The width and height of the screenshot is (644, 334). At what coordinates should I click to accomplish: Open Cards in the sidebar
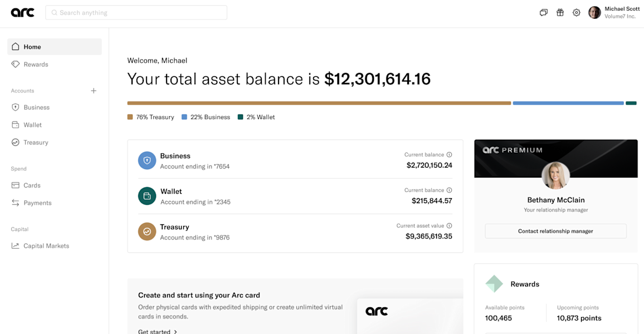[x=32, y=185]
